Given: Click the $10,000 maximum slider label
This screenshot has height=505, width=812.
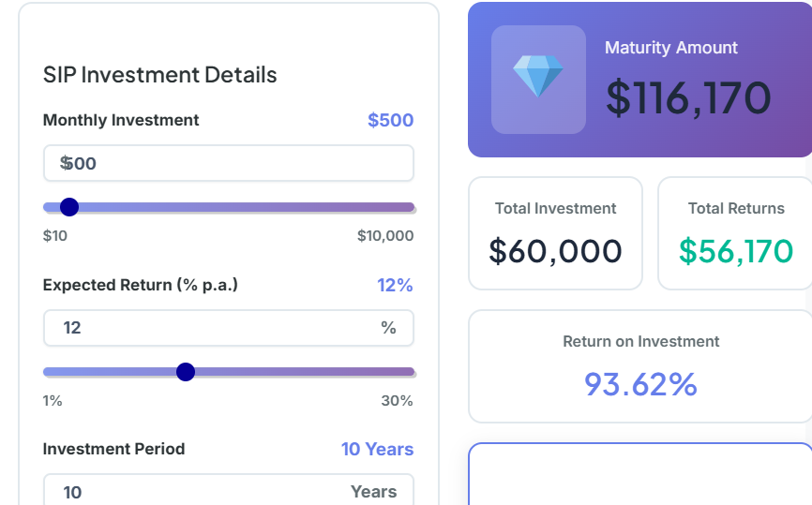Looking at the screenshot, I should 384,236.
